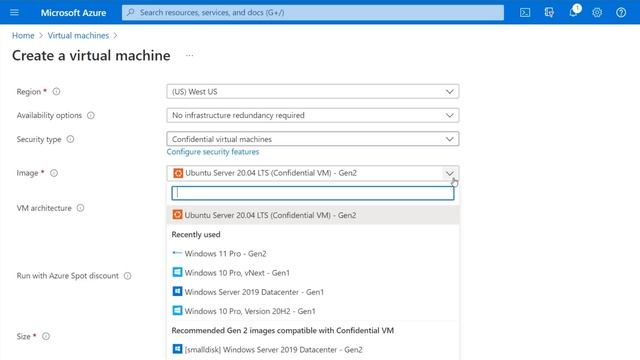640x360 pixels.
Task: Click the Microsoft Azure logo text
Action: click(x=73, y=13)
